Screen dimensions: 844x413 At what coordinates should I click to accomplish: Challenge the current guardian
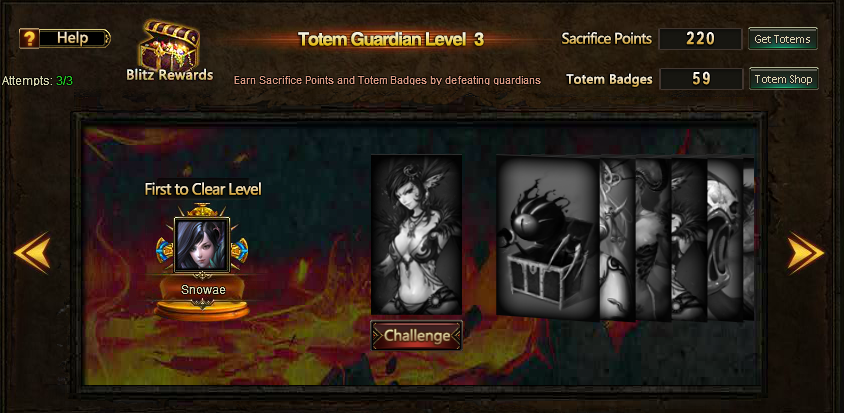(416, 335)
